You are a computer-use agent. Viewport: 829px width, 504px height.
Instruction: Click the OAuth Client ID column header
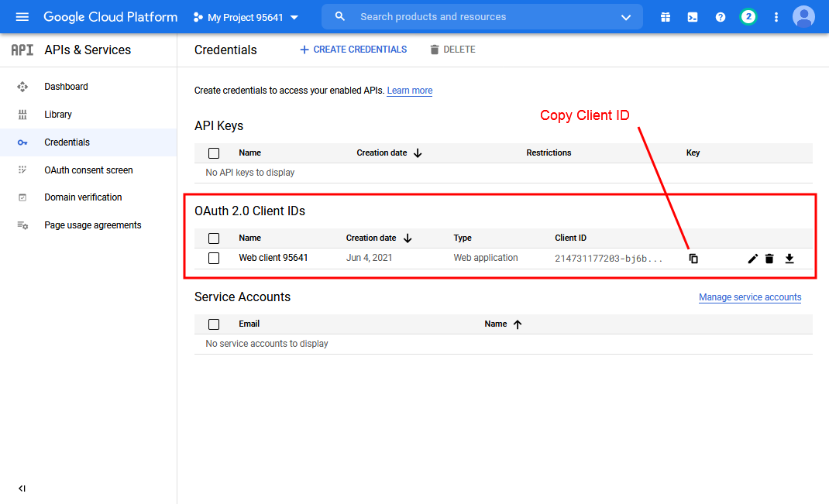[570, 238]
